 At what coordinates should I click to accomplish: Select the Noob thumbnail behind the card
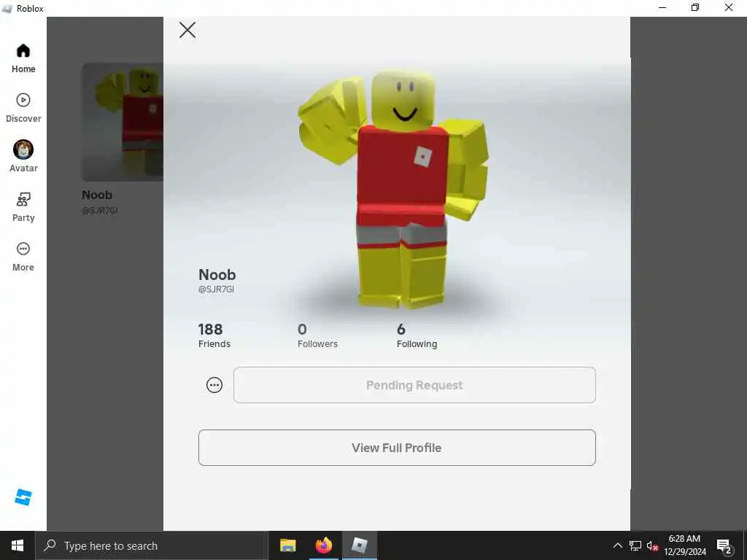click(x=123, y=122)
